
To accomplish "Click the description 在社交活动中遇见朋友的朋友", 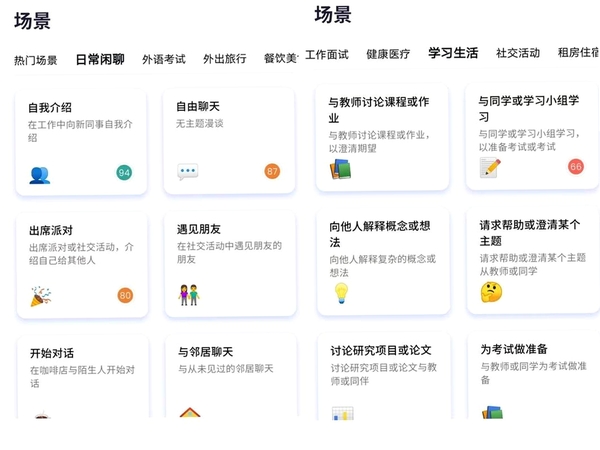I will click(x=229, y=253).
